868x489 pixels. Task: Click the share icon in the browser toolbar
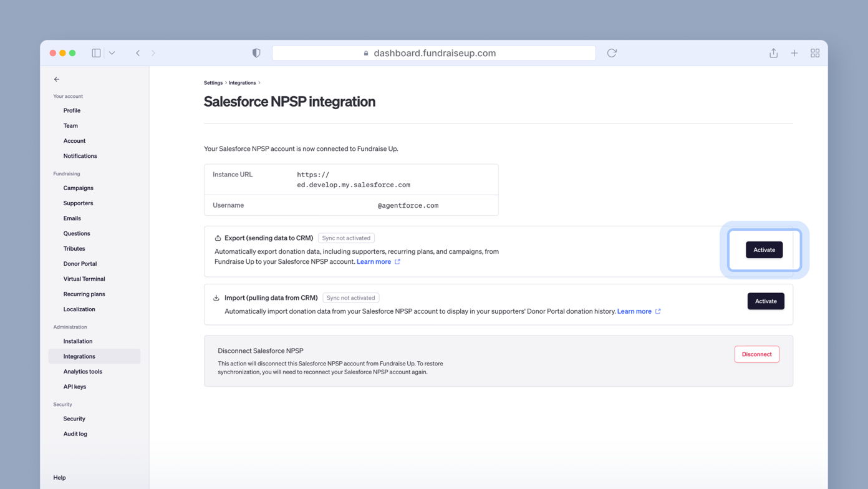point(773,53)
